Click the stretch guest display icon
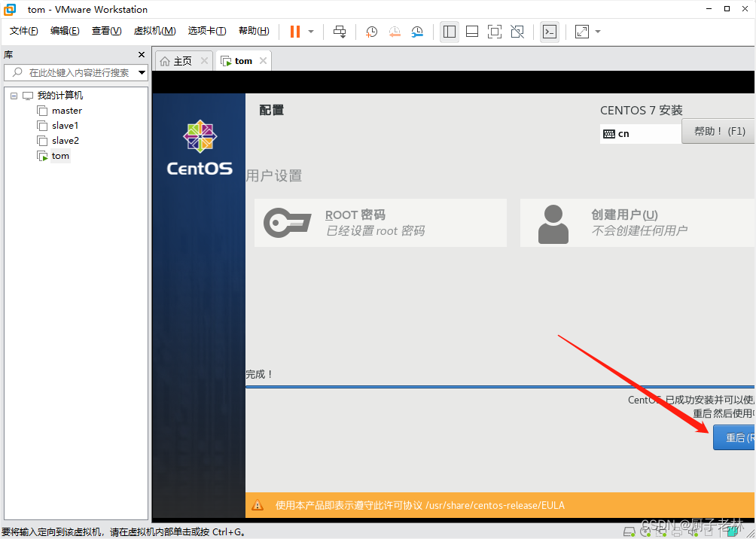 (582, 32)
